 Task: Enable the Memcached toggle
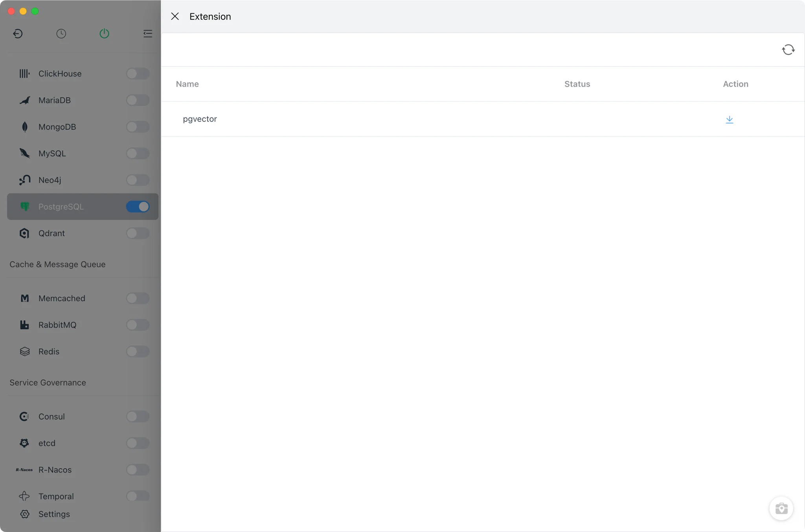tap(138, 298)
